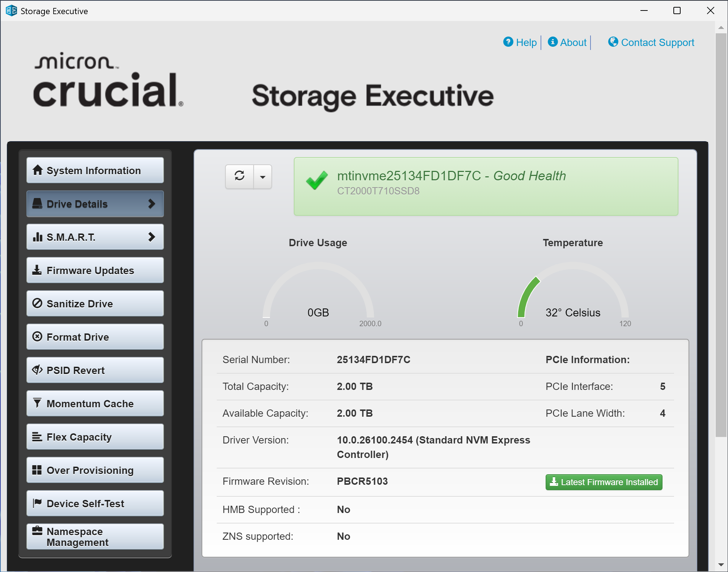Click the firmware revision PBCR5103 value
This screenshot has height=572, width=728.
[x=362, y=481]
